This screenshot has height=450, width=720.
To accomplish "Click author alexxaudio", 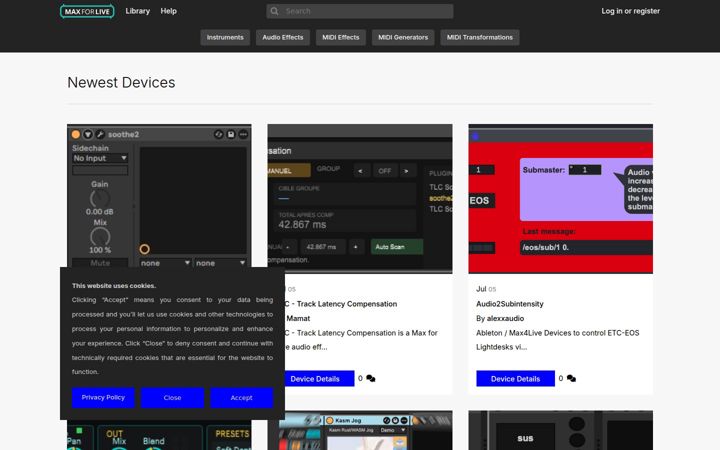I will [x=505, y=318].
